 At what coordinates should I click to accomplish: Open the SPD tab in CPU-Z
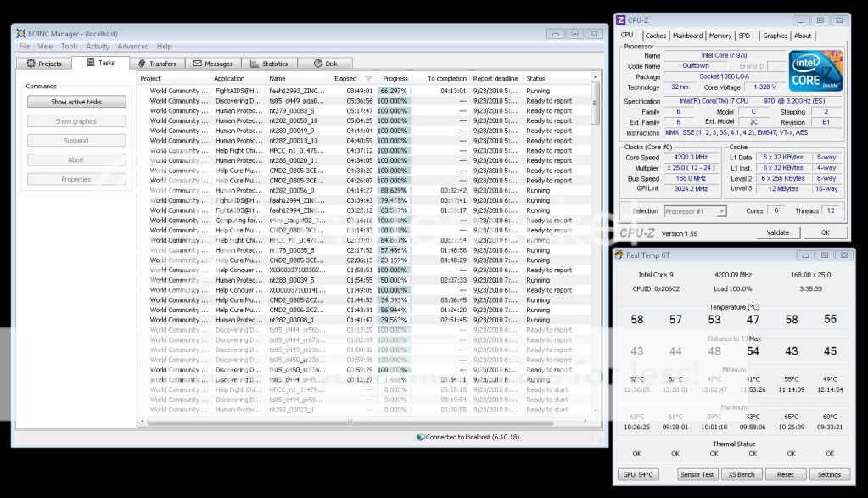(x=745, y=36)
